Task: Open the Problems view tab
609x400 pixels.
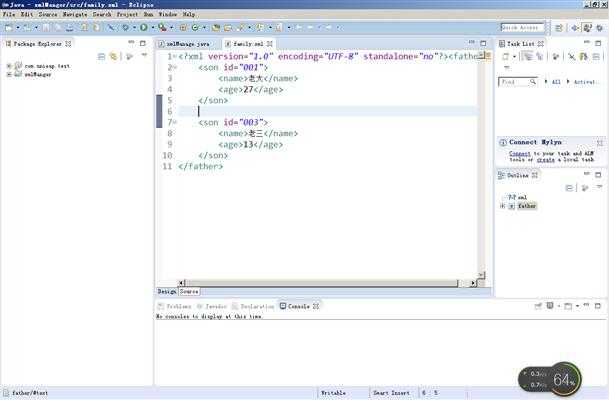Action: click(175, 306)
